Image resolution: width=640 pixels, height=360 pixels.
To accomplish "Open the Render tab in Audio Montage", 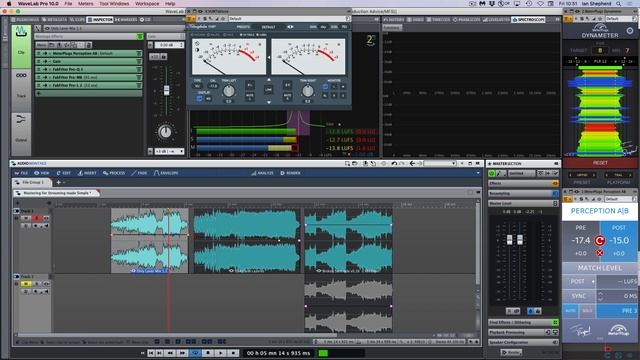I will pyautogui.click(x=291, y=173).
